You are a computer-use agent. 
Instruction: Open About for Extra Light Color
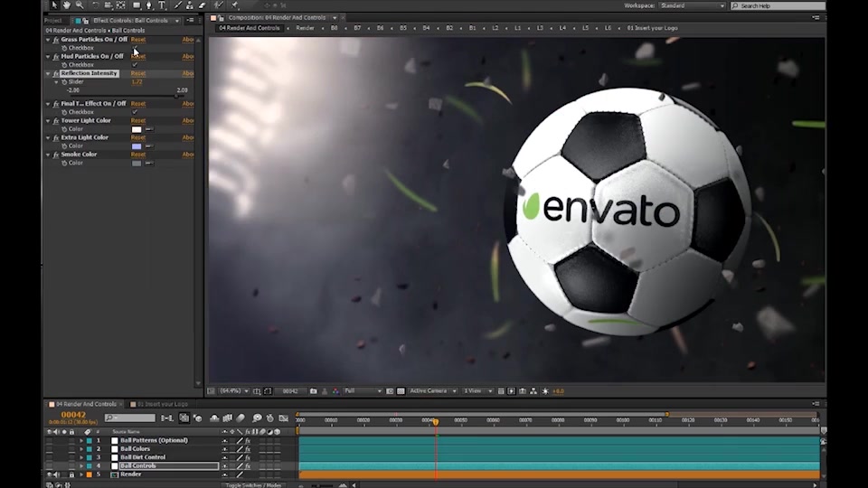(x=188, y=137)
